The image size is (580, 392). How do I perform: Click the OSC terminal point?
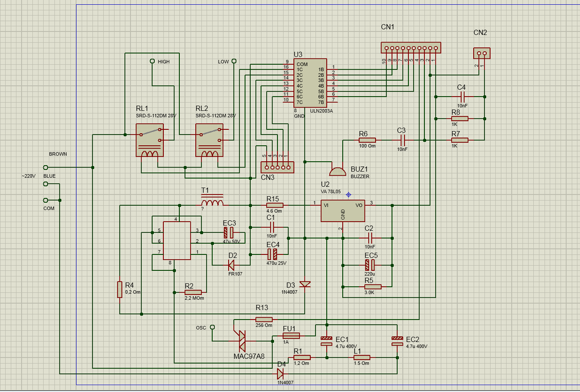212,327
